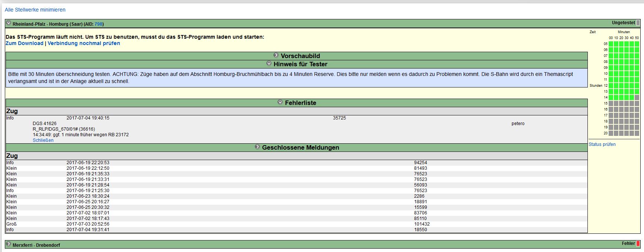Expand the Merxferri - Drebendorf panel

9,244
